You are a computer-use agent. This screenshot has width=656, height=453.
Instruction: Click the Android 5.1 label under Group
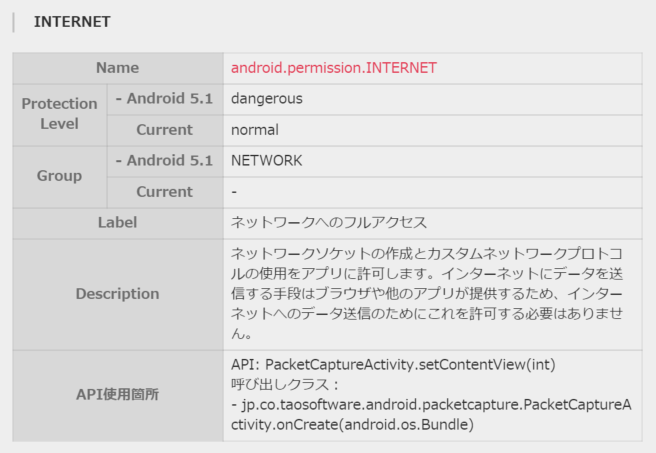pyautogui.click(x=164, y=161)
